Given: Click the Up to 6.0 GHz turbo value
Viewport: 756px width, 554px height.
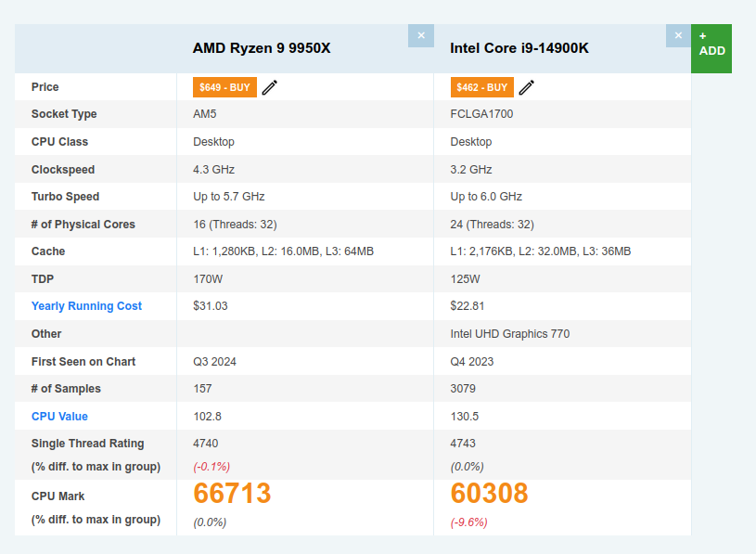Looking at the screenshot, I should [486, 197].
